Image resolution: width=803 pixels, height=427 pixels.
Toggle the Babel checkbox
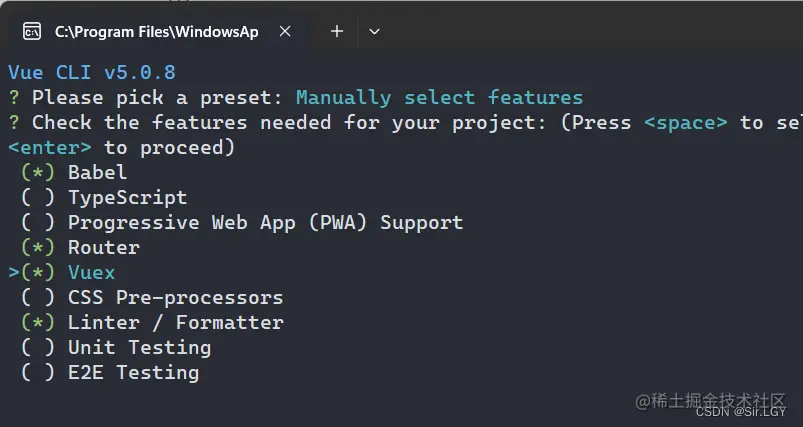tap(38, 173)
